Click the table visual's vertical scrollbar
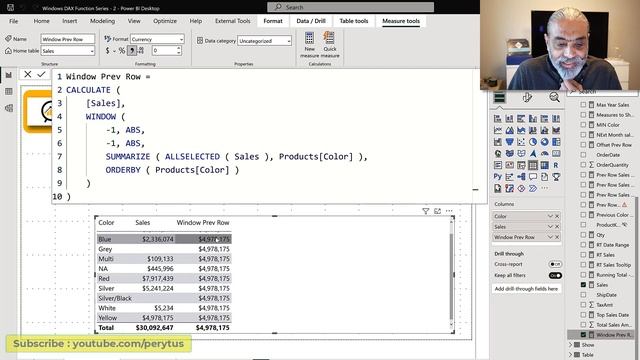Image resolution: width=640 pixels, height=360 pixels. coord(451,276)
